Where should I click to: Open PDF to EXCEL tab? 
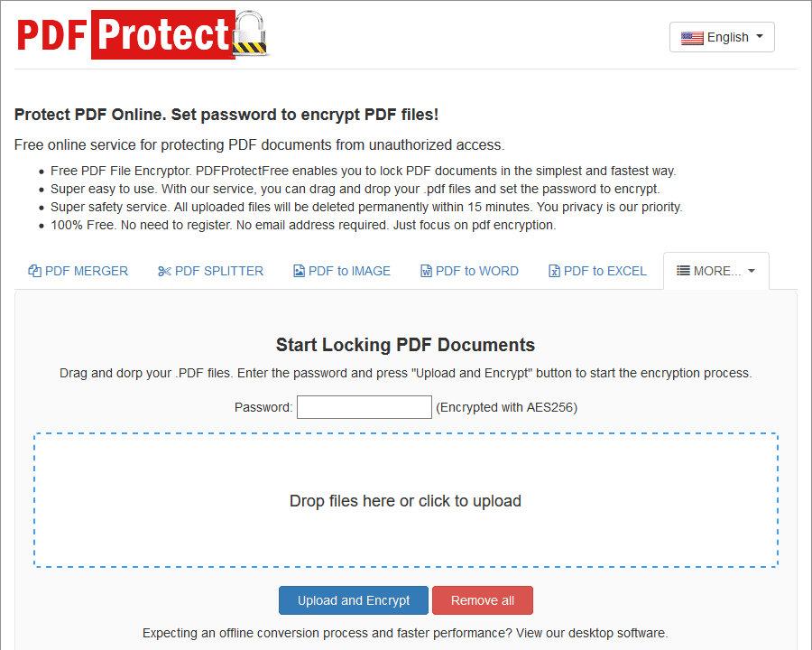[x=597, y=271]
